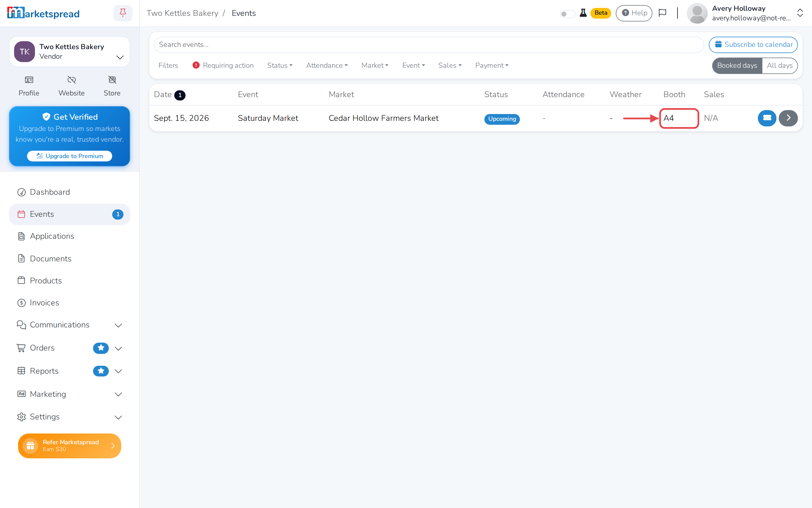Open the Market filter dropdown
Viewport: 812px width, 508px height.
(375, 65)
